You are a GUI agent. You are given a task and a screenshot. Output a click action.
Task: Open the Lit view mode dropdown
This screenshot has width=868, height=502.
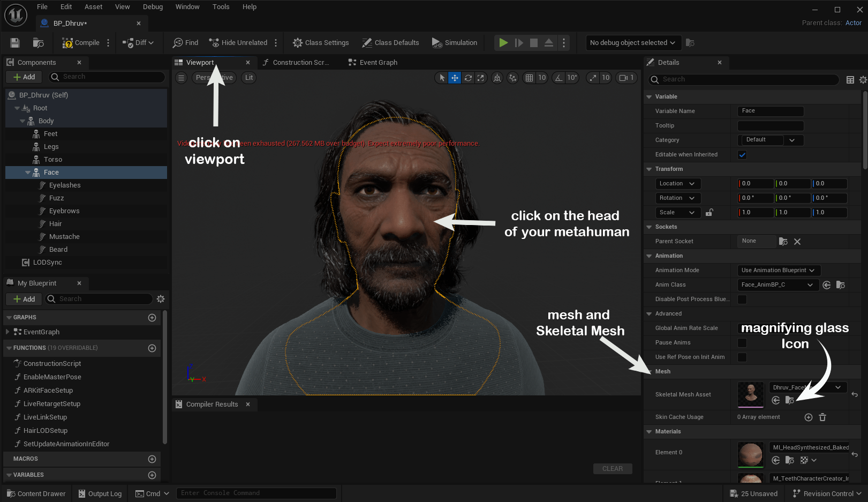click(x=249, y=78)
